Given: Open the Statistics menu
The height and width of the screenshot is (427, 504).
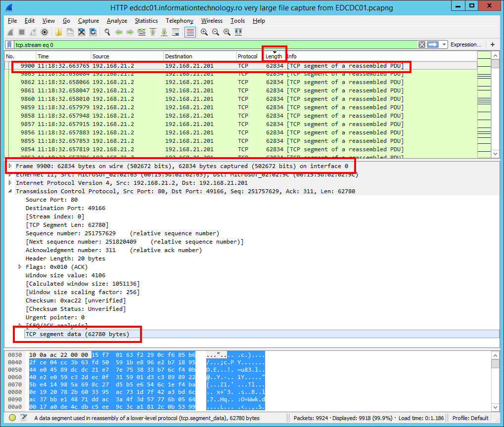Looking at the screenshot, I should click(x=146, y=21).
